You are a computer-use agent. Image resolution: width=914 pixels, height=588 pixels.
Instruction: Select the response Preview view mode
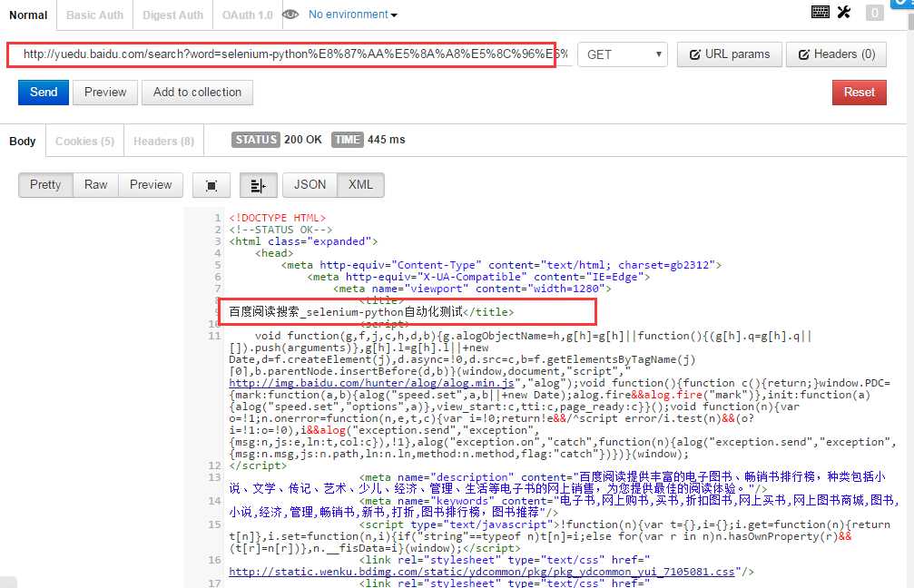(151, 185)
